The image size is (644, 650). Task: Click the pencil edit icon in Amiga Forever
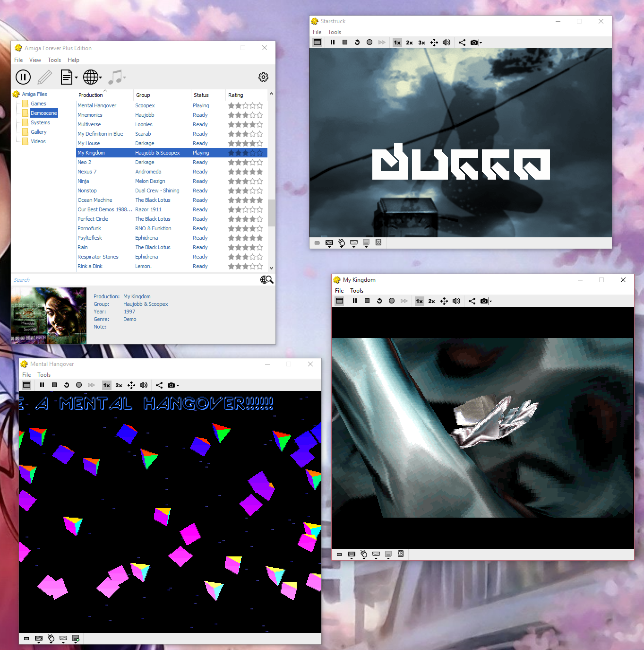(x=45, y=77)
